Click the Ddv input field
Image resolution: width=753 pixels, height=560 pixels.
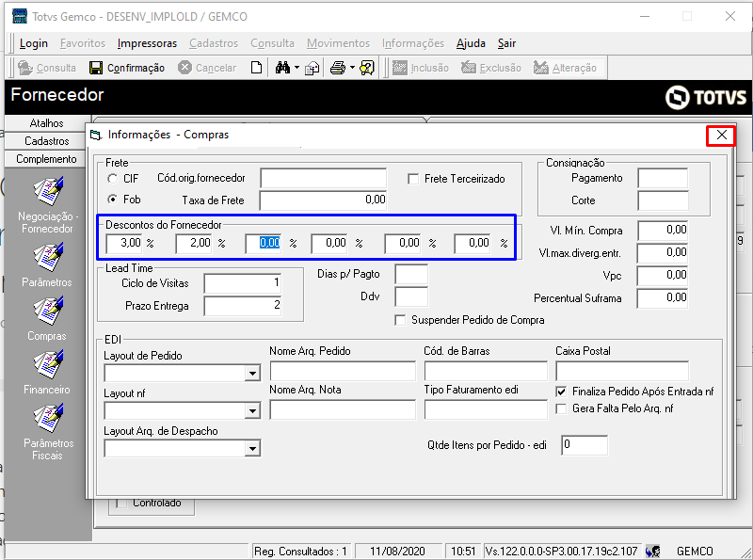[x=411, y=296]
